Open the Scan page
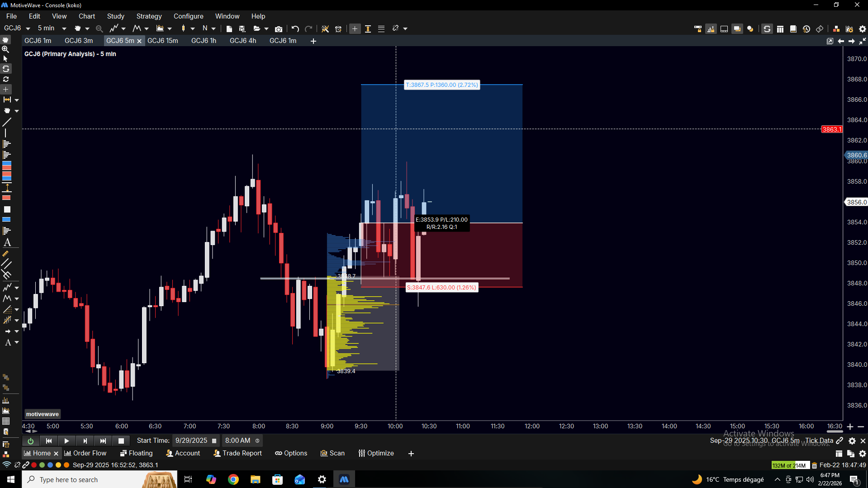The height and width of the screenshot is (488, 868). pyautogui.click(x=332, y=453)
